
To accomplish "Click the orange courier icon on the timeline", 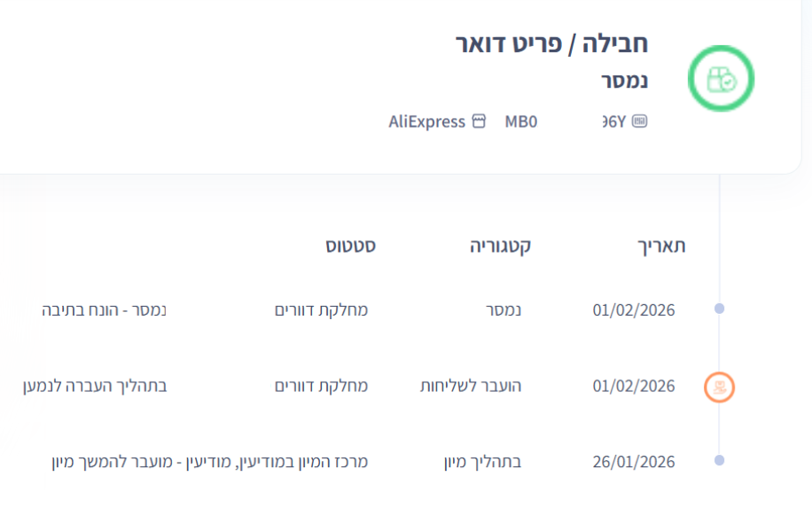I will coord(720,387).
